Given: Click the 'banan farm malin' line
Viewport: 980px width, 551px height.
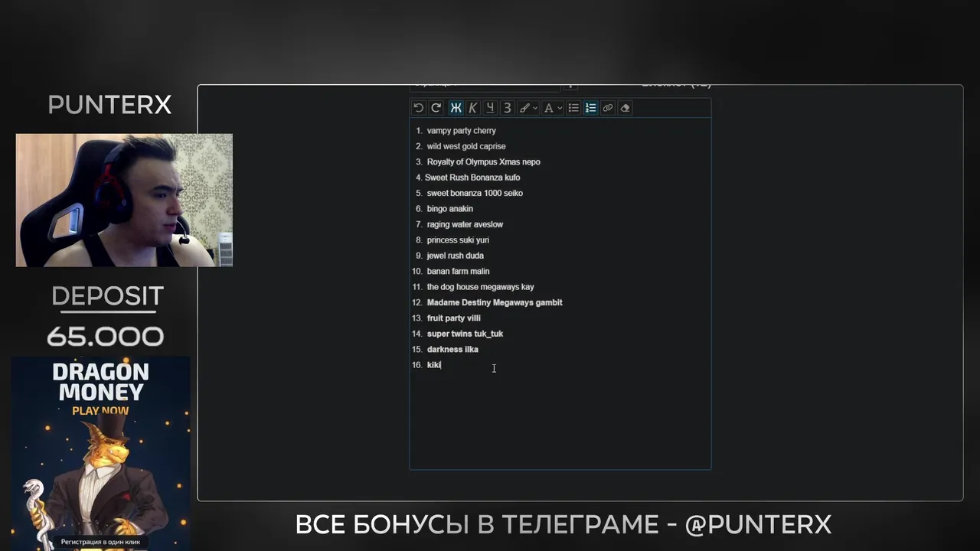Looking at the screenshot, I should (458, 272).
